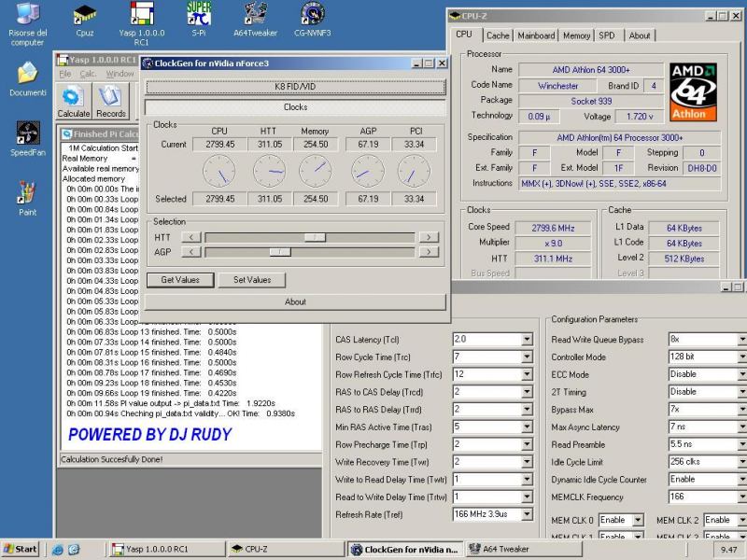The height and width of the screenshot is (560, 747).
Task: Open the SPD tab in CPU-Z
Action: [607, 35]
